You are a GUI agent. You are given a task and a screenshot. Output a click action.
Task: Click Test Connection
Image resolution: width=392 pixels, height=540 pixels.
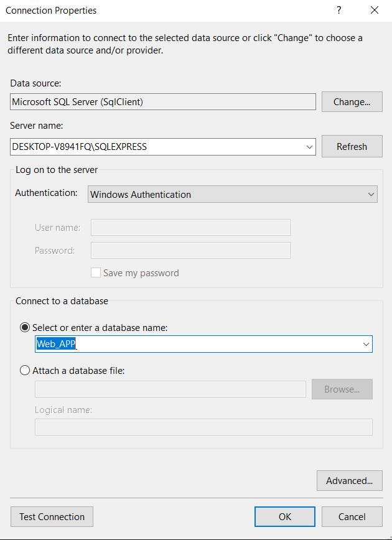51,516
